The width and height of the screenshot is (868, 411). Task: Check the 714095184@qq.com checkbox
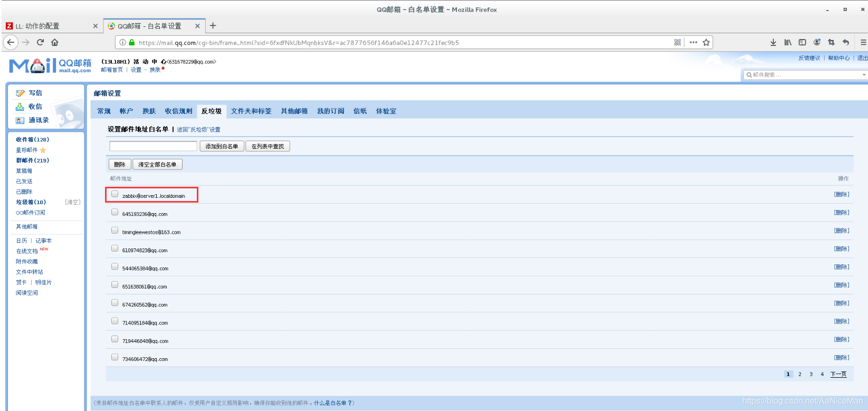[115, 321]
